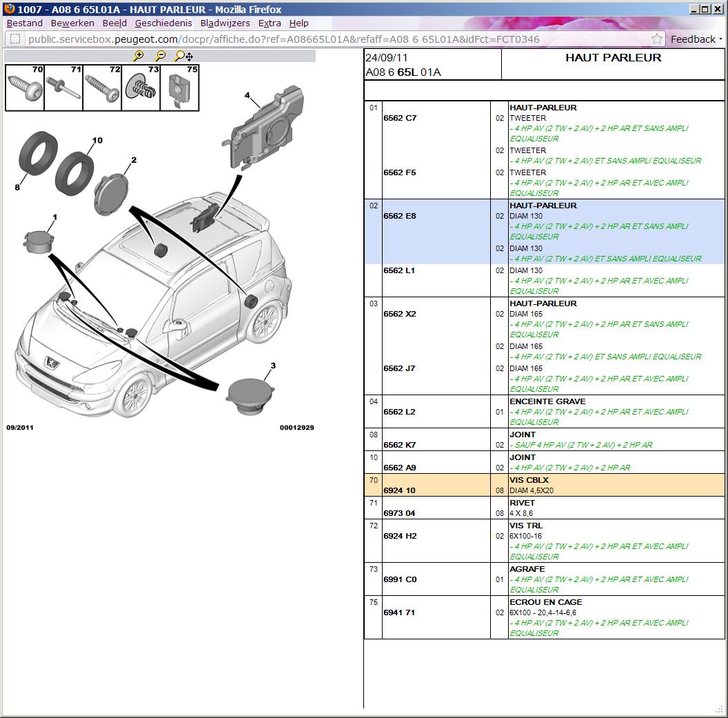Image resolution: width=728 pixels, height=718 pixels.
Task: Open the Geschiedenis menu
Action: coord(163,23)
